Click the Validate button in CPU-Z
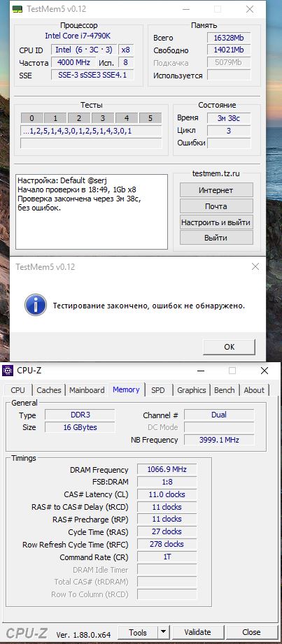The image size is (282, 644). click(198, 632)
